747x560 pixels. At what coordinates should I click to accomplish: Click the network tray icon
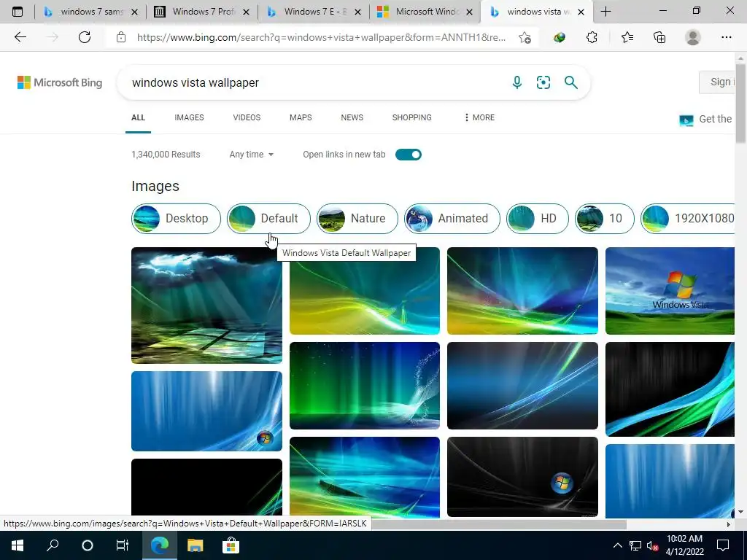635,545
